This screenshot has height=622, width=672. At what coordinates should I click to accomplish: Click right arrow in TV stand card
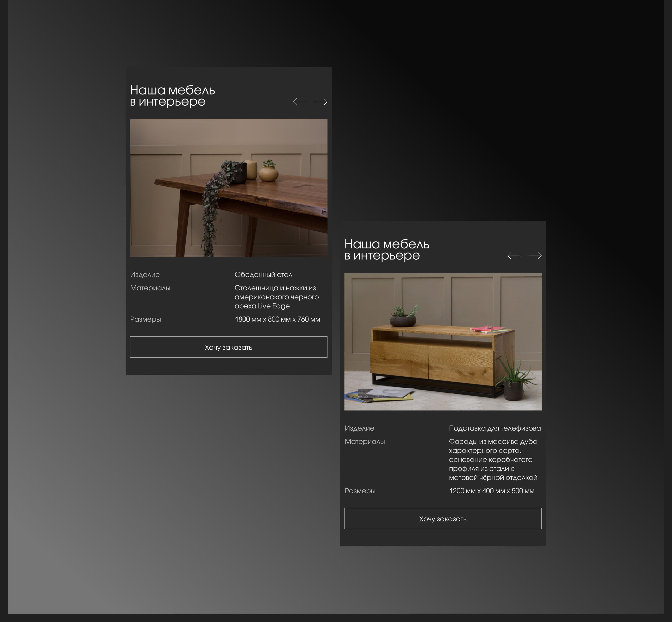tap(535, 256)
